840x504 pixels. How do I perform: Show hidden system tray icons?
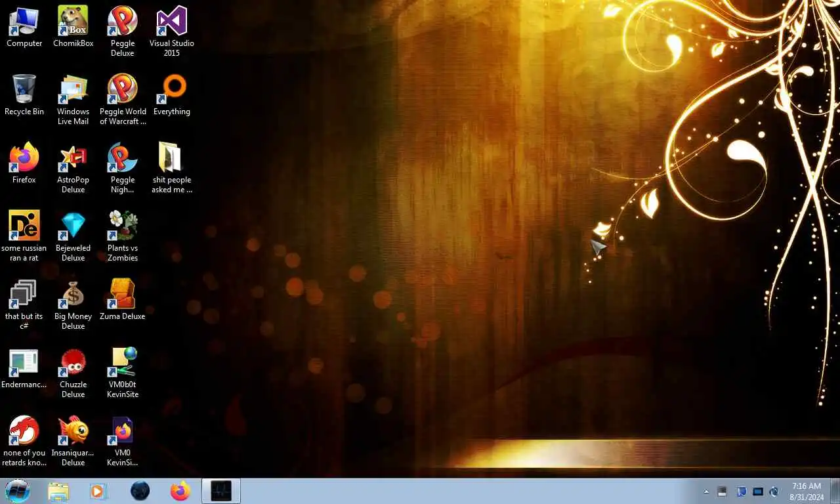pos(706,492)
